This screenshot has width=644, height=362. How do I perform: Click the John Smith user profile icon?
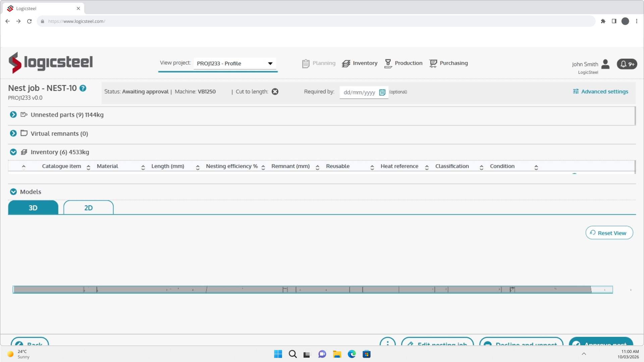click(x=605, y=64)
